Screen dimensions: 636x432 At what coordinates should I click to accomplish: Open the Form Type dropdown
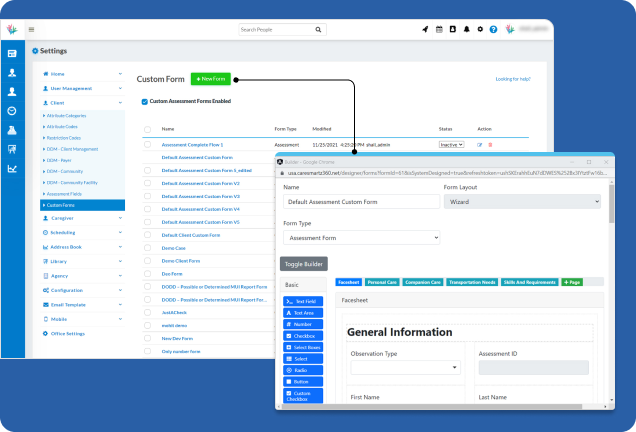tap(361, 238)
